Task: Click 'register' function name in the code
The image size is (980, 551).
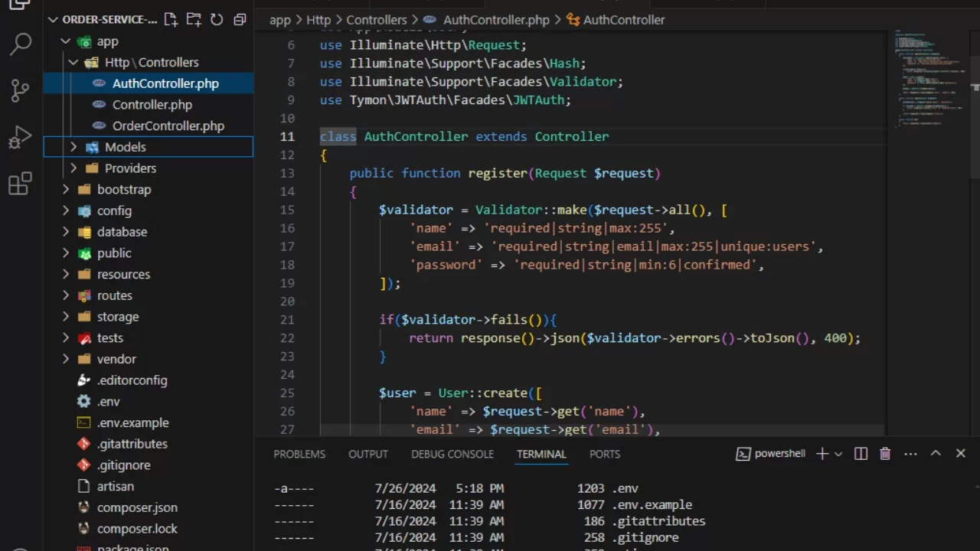Action: pos(498,173)
